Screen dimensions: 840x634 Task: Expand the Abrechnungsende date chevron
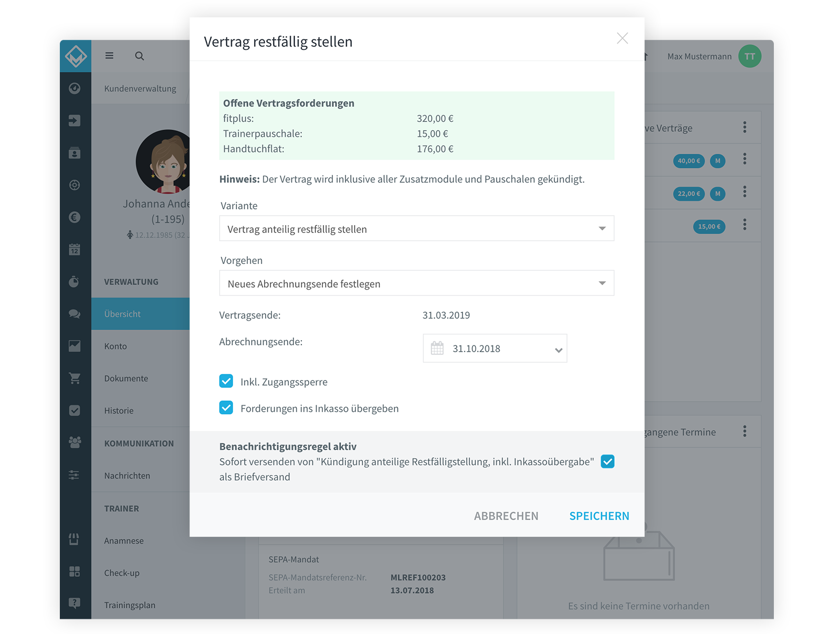[559, 350]
